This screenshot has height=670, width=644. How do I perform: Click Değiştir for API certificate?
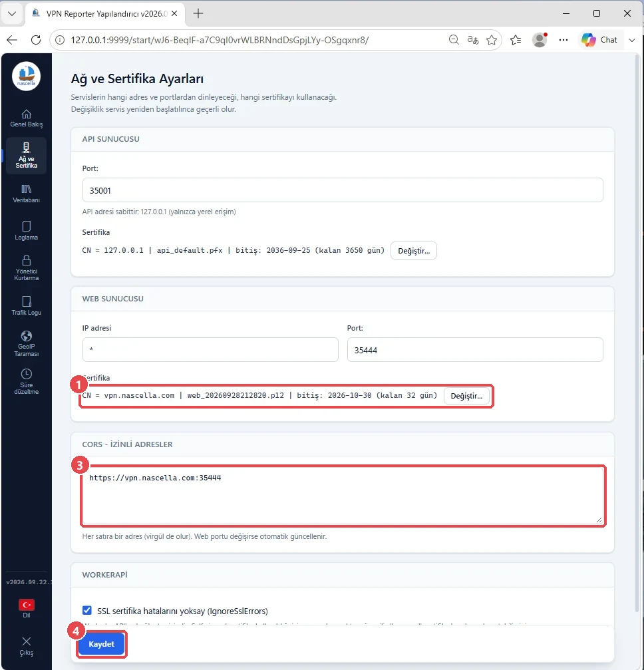(x=414, y=251)
